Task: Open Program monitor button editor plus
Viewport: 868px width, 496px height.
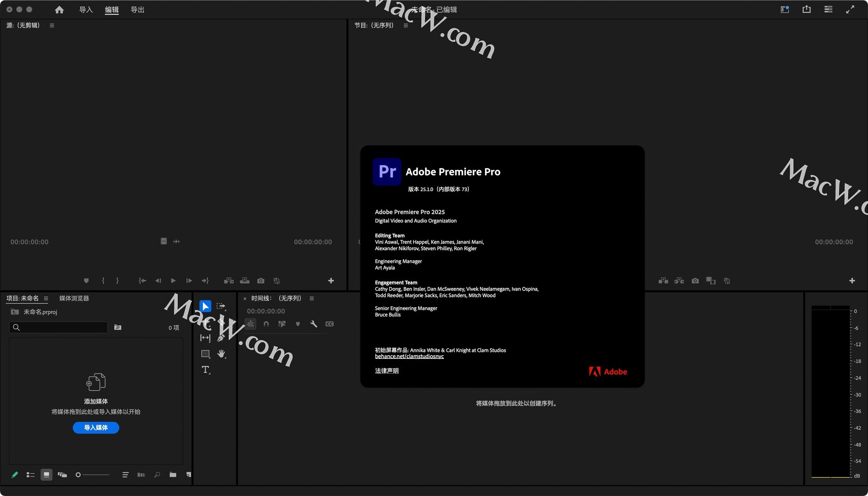Action: (852, 281)
